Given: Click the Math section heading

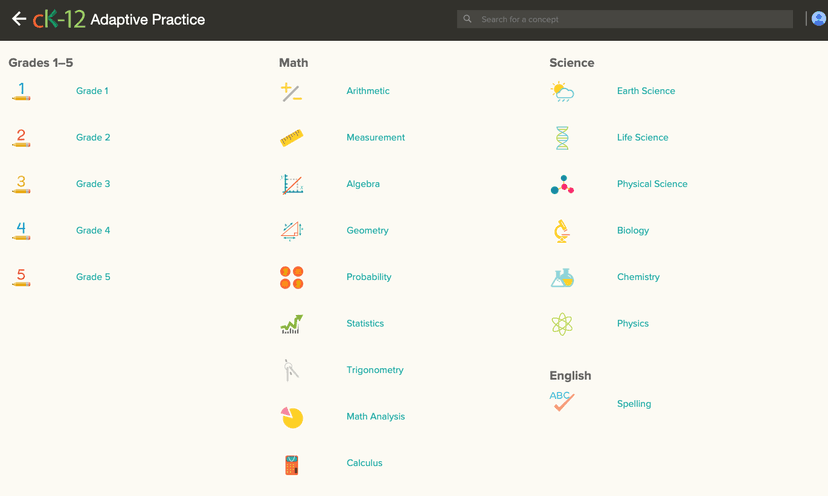Looking at the screenshot, I should click(293, 62).
